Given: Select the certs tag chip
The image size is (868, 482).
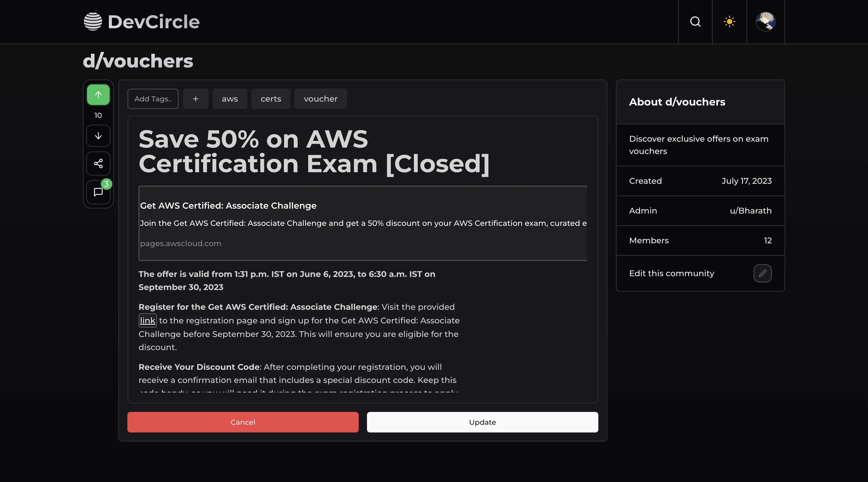Looking at the screenshot, I should 271,99.
